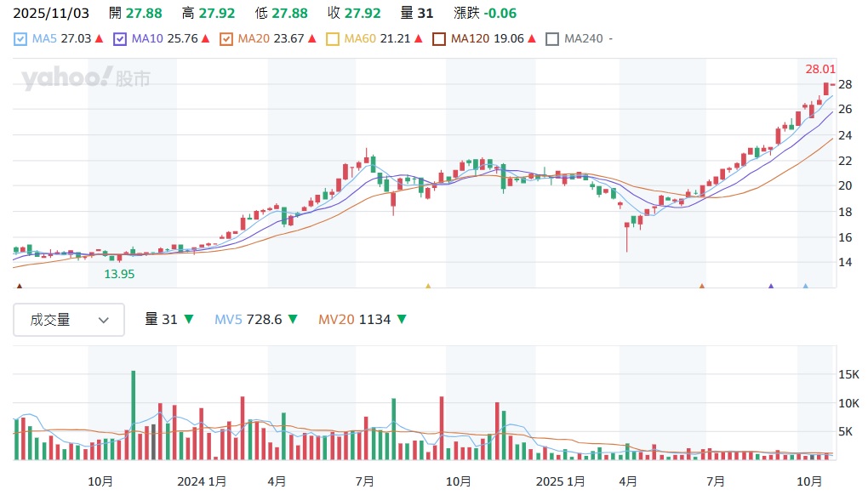Screen dimensions: 868x495
Task: Click the purple triangle marker on the chart axis
Action: point(771,287)
